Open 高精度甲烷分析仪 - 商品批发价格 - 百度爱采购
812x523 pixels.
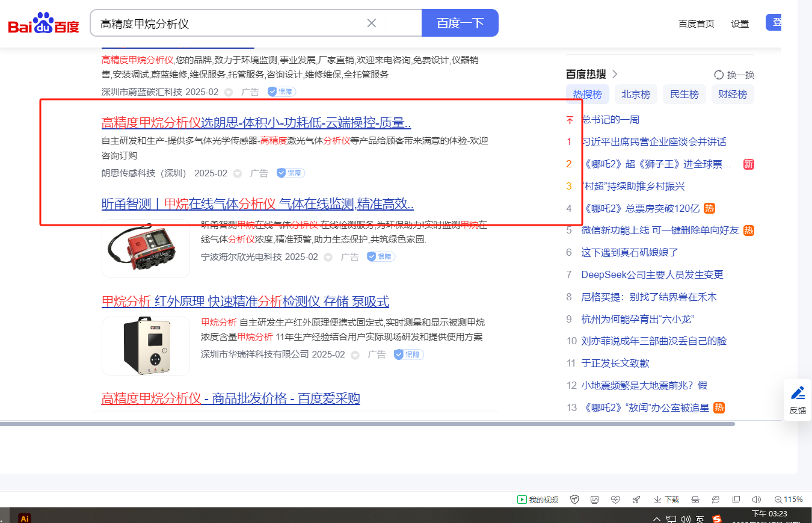pyautogui.click(x=231, y=398)
